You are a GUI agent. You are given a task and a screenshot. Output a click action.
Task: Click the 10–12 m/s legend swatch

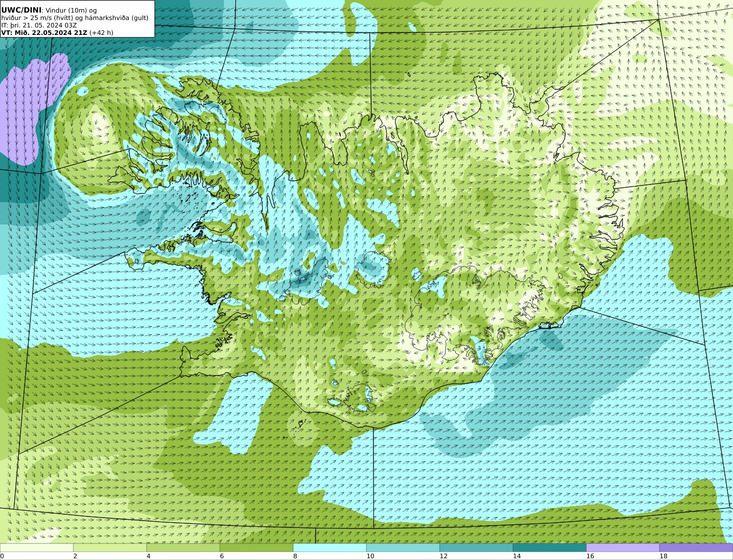(x=403, y=548)
